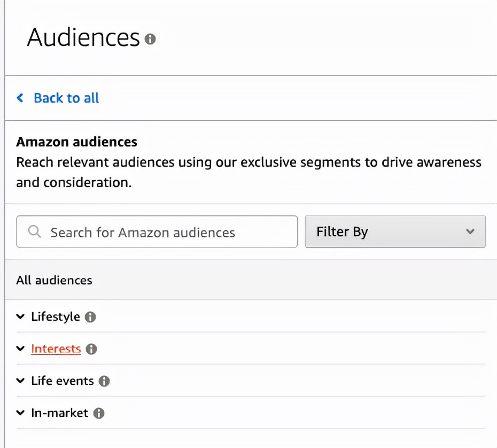The width and height of the screenshot is (497, 448).
Task: Show info for Life events audiences
Action: point(104,381)
